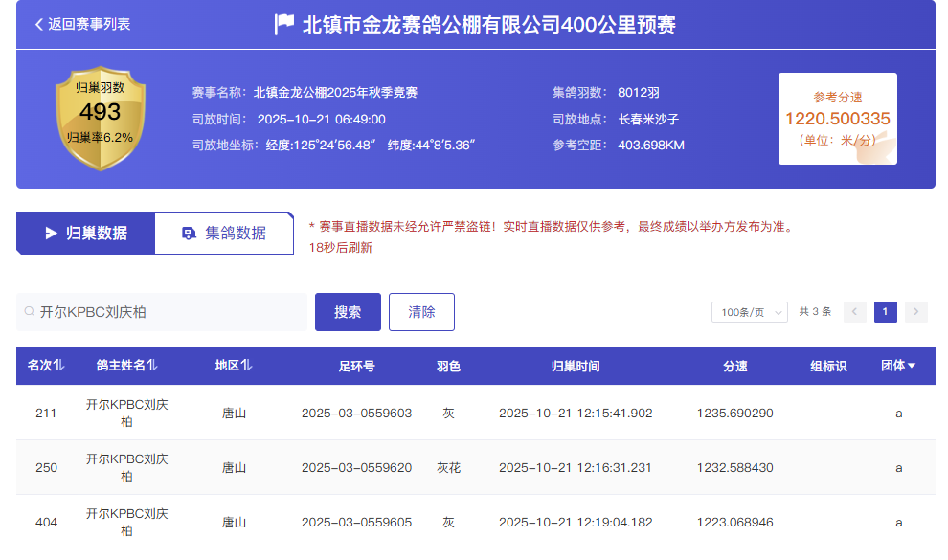This screenshot has height=560, width=948.
Task: Click the 返回赛事列表 link
Action: (x=89, y=24)
